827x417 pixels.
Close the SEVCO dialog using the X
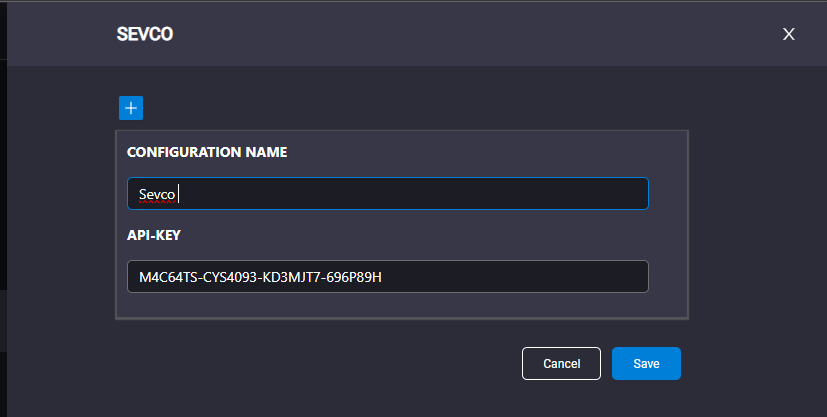pos(788,34)
